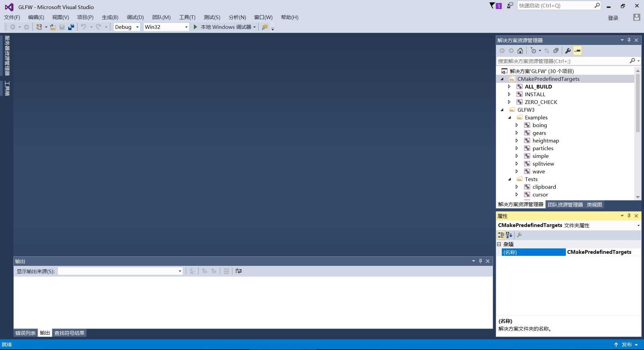This screenshot has height=350, width=644.
Task: Click the Sync with Active Document icon
Action: [547, 51]
